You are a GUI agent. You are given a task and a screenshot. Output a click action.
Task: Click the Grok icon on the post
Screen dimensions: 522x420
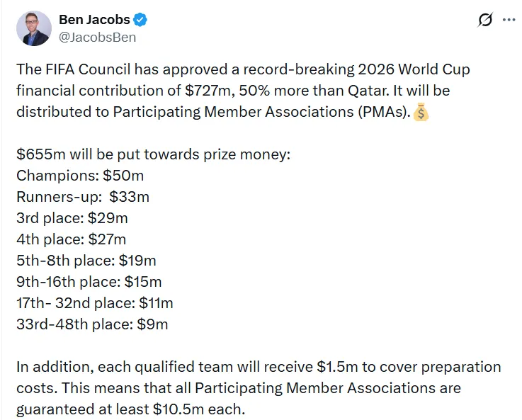tap(485, 20)
